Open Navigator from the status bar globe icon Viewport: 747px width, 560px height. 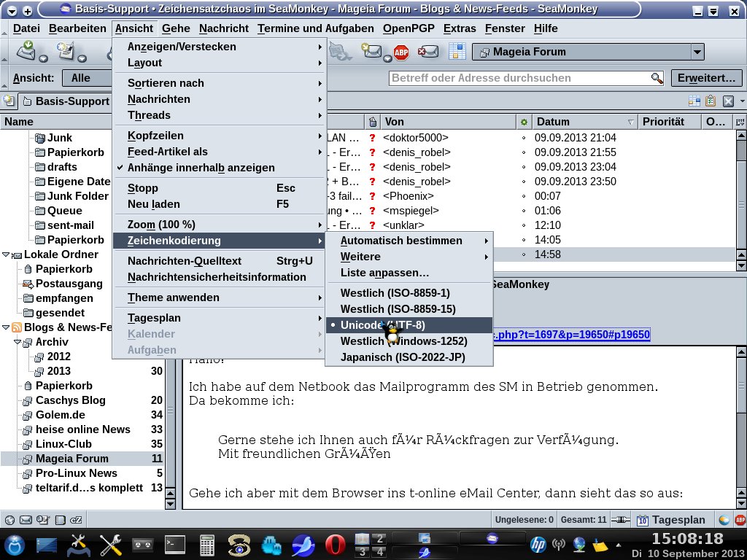[9, 520]
